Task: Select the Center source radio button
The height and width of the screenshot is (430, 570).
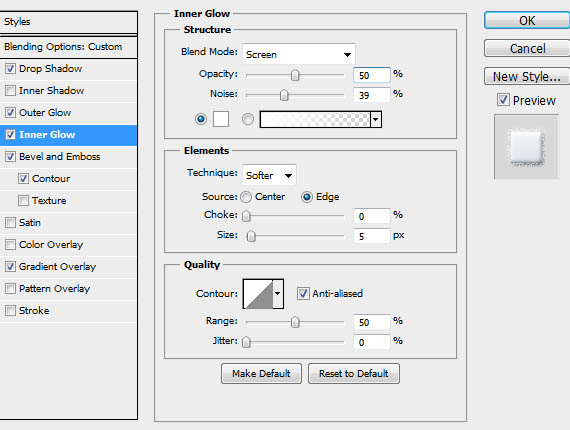Action: [x=246, y=197]
